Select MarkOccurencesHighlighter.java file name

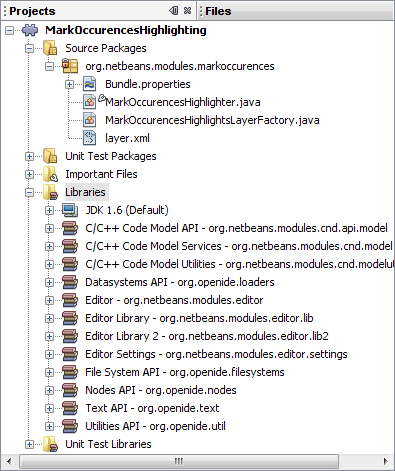pos(183,102)
